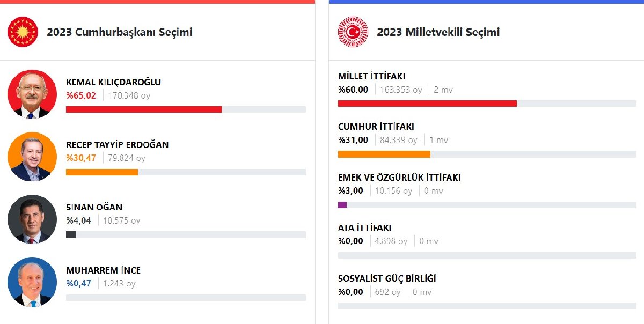Screen dimensions: 644x324
Task: Open SOSYALİST GÜÇ BİRLİĞİ results
Action: (387, 279)
